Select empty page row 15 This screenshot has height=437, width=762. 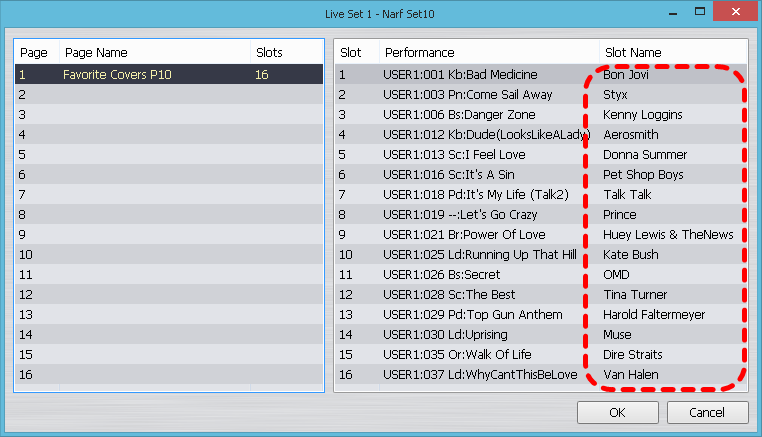169,354
